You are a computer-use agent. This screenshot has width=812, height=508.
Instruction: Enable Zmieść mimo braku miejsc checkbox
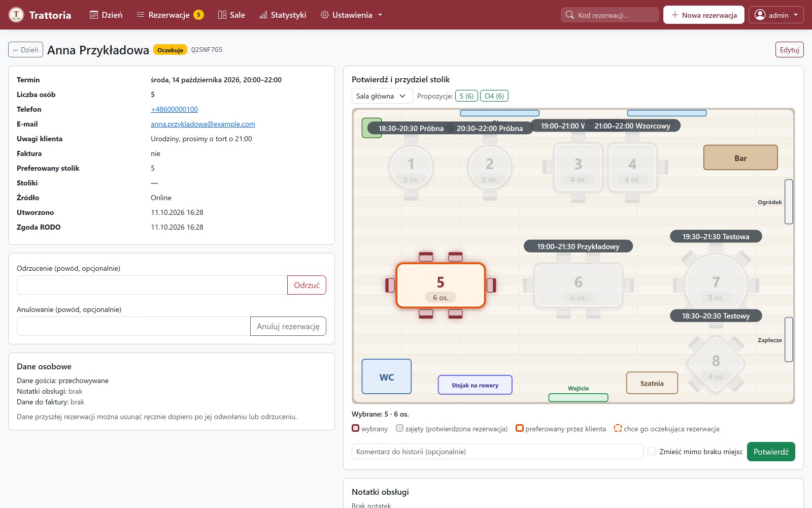652,451
